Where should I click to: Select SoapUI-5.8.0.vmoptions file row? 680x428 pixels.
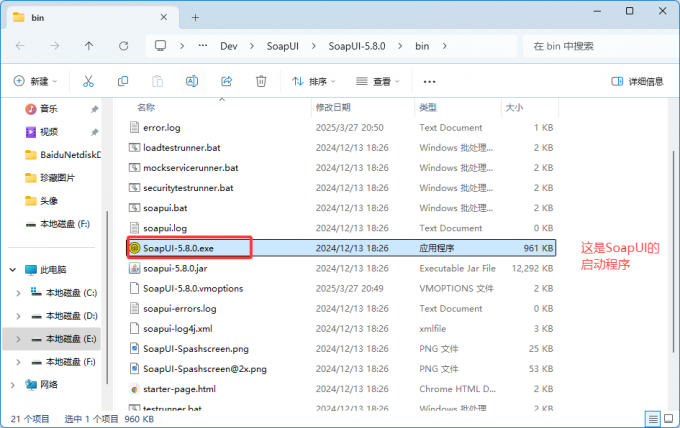[342, 288]
